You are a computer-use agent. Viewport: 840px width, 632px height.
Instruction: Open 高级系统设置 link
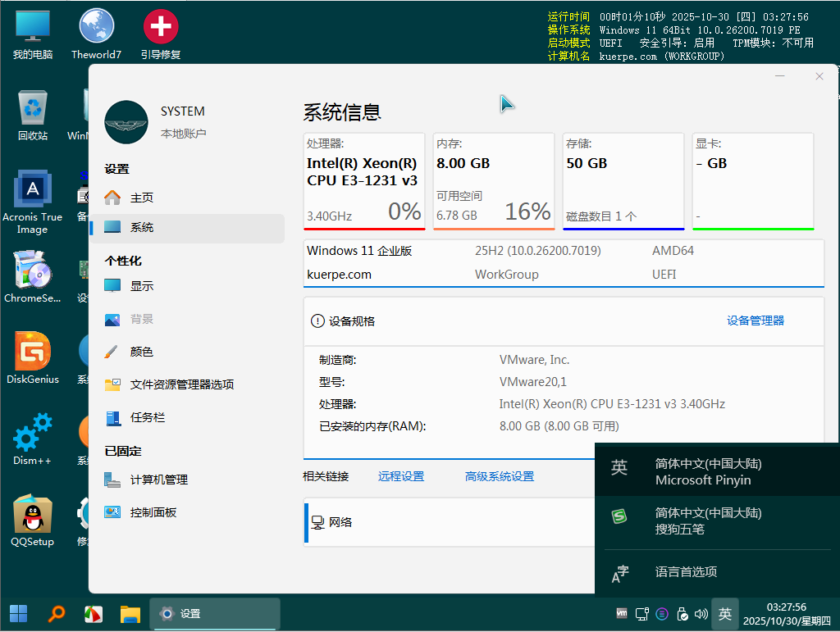[x=499, y=476]
